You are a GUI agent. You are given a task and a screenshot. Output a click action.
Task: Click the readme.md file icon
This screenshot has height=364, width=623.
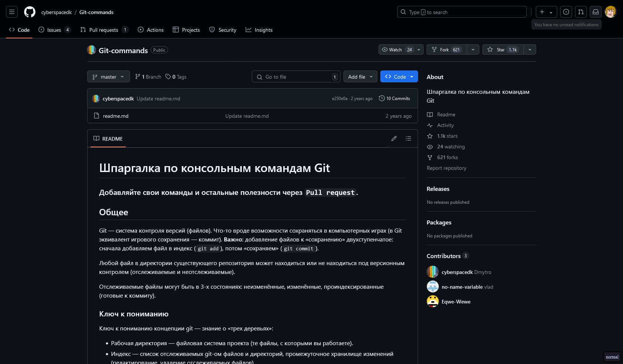pos(96,116)
